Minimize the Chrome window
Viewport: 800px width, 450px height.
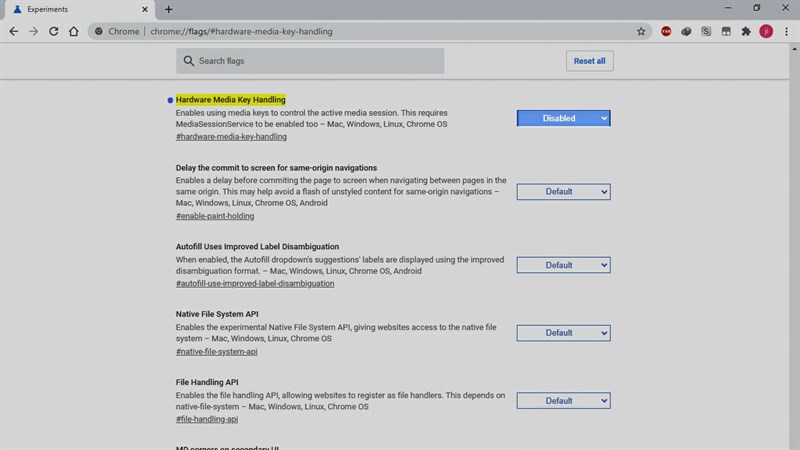tap(728, 8)
